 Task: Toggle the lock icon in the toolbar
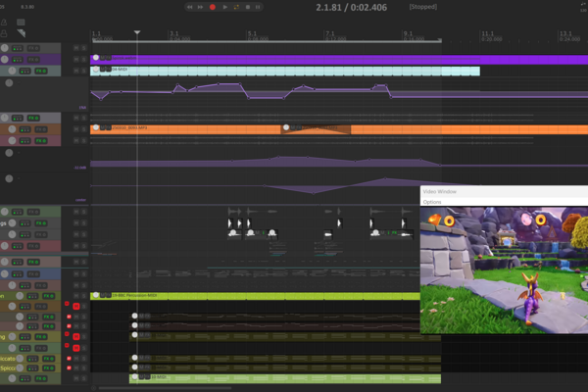point(4,33)
